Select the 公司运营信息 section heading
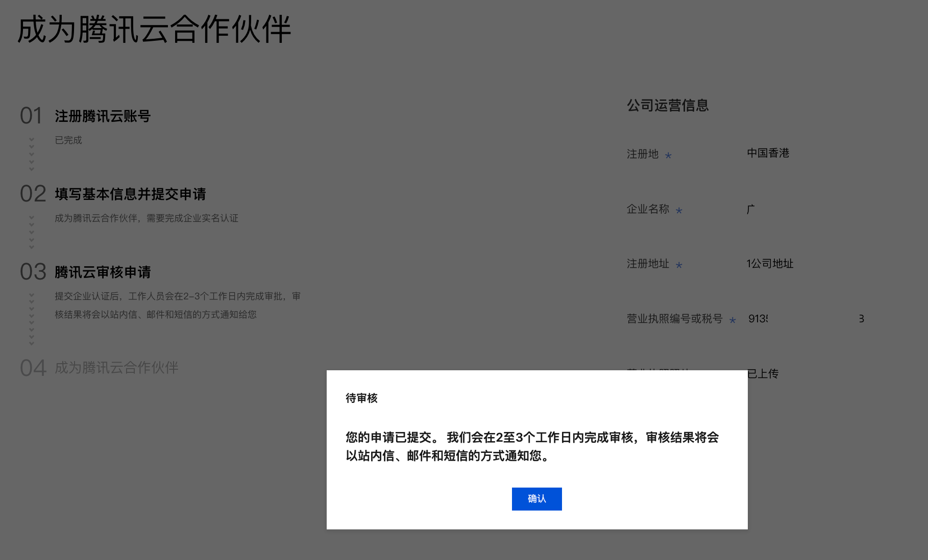The width and height of the screenshot is (928, 560). tap(668, 106)
